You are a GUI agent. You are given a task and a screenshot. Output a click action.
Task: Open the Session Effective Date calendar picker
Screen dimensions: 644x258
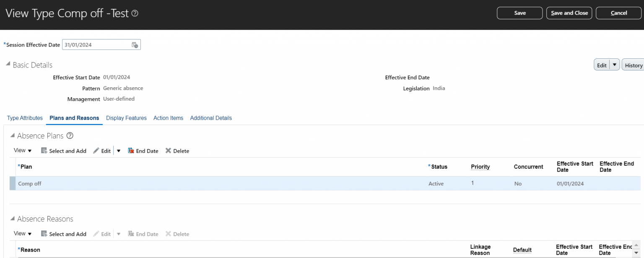coord(135,44)
